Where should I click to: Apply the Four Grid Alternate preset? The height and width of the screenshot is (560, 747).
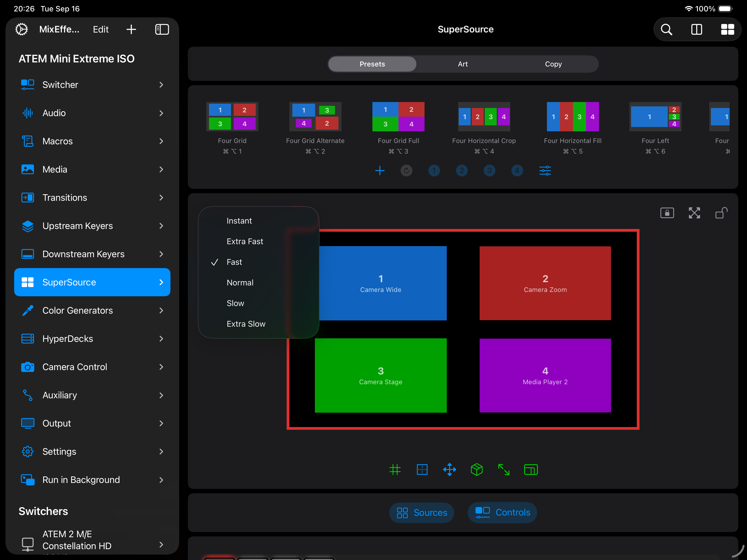pos(315,117)
